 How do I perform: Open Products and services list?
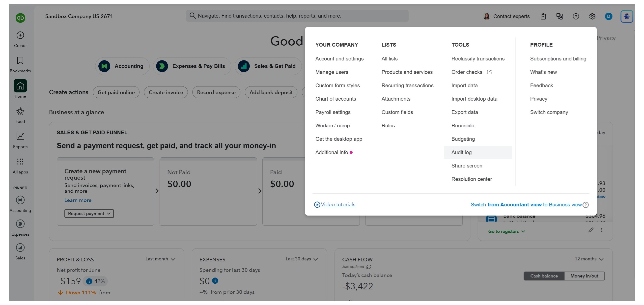pos(407,72)
